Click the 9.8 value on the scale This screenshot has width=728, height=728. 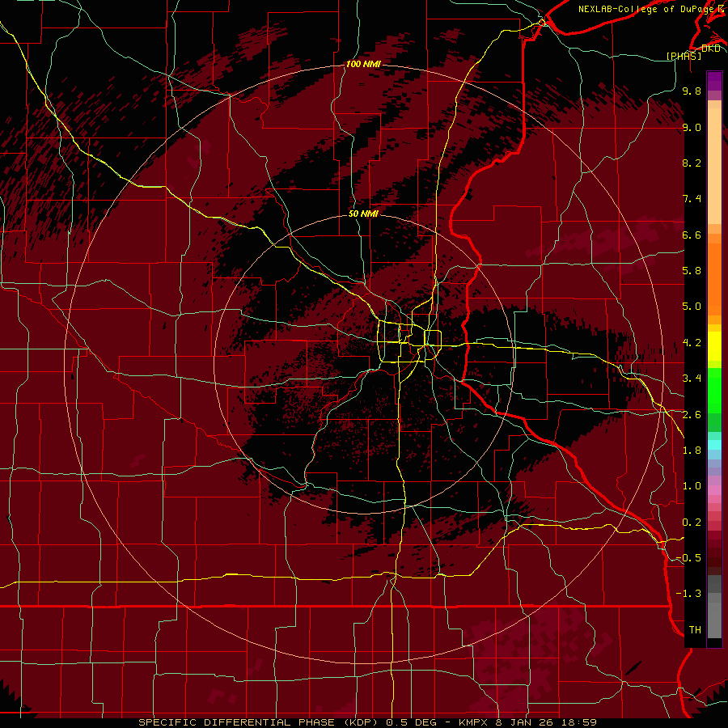(692, 91)
